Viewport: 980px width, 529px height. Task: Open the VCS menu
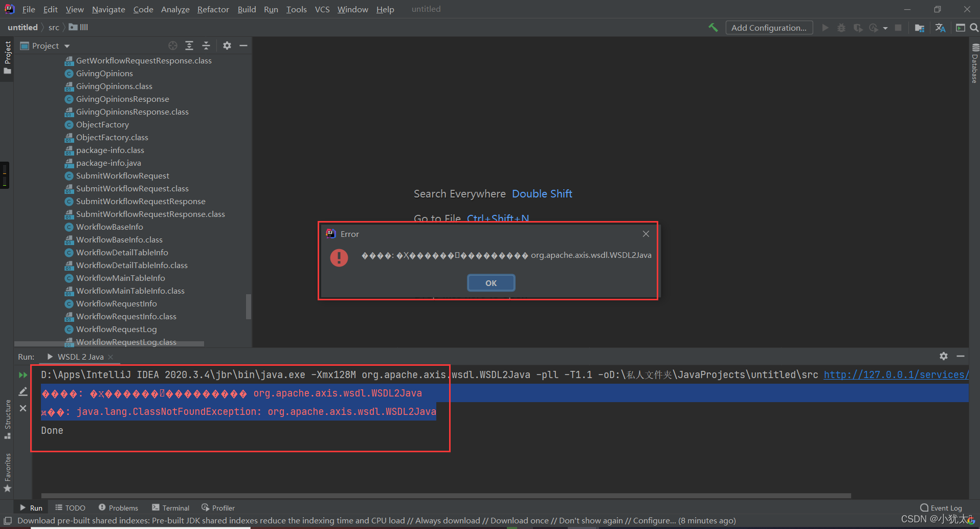coord(322,9)
